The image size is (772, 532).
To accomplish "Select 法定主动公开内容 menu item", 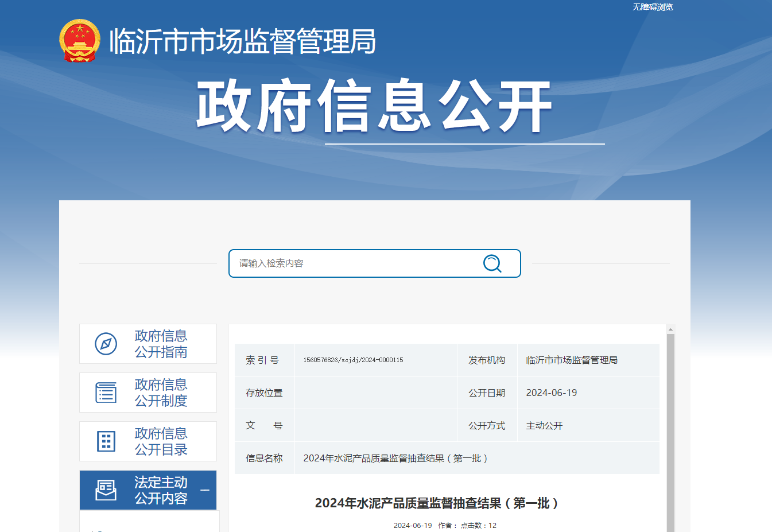I will click(148, 490).
